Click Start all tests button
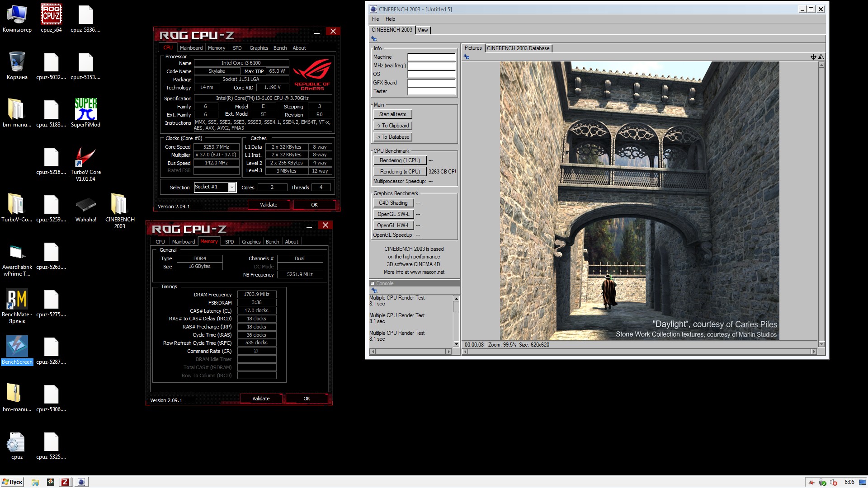The image size is (868, 488). pyautogui.click(x=392, y=114)
